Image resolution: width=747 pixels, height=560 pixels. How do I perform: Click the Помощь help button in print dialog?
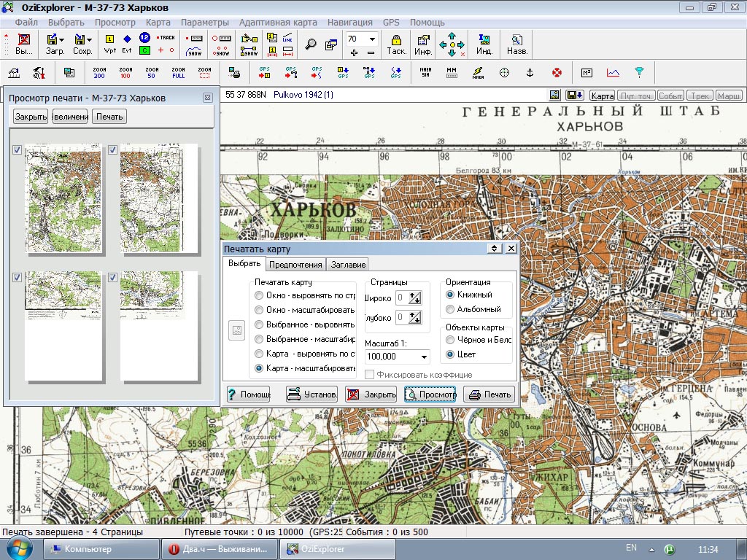point(248,394)
